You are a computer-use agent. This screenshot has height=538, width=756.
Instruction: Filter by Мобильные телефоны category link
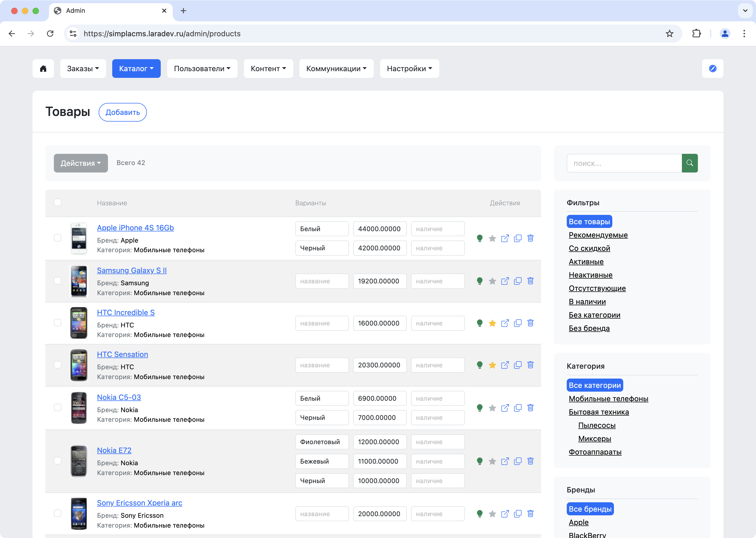tap(608, 399)
